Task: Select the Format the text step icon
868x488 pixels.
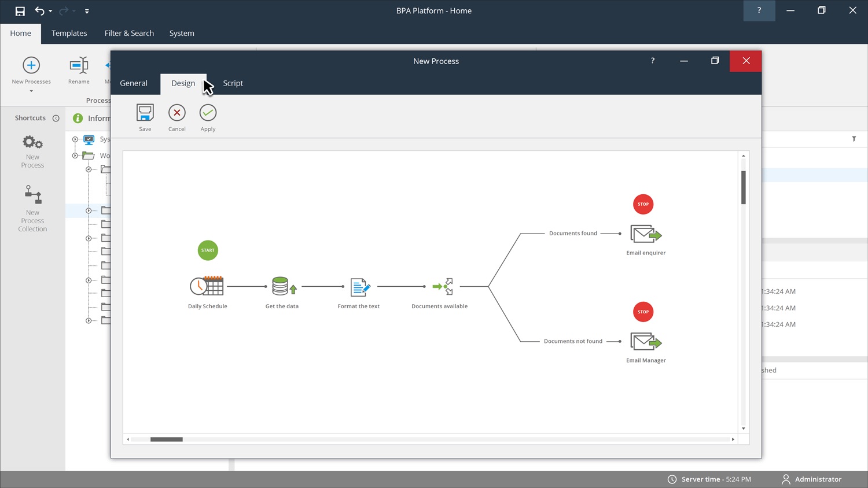Action: [x=360, y=287]
